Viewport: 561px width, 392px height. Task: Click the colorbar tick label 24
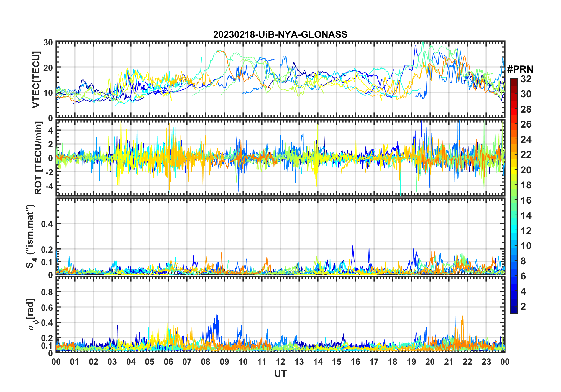[526, 140]
